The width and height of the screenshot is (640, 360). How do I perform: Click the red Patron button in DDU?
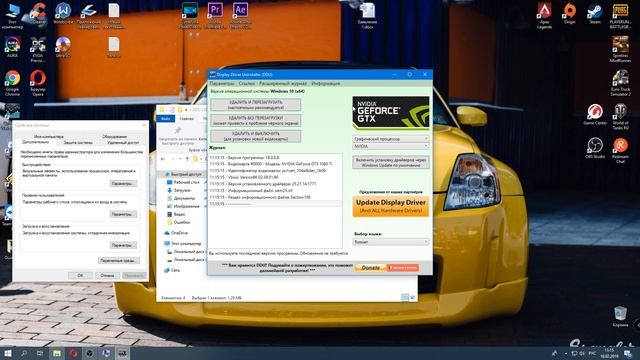402,268
